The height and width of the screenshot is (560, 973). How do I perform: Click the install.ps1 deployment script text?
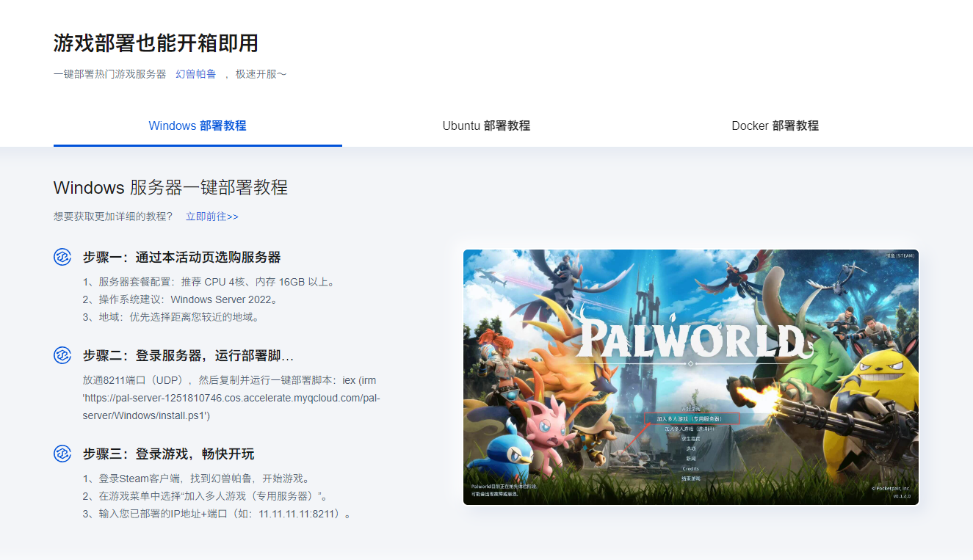[x=231, y=398]
